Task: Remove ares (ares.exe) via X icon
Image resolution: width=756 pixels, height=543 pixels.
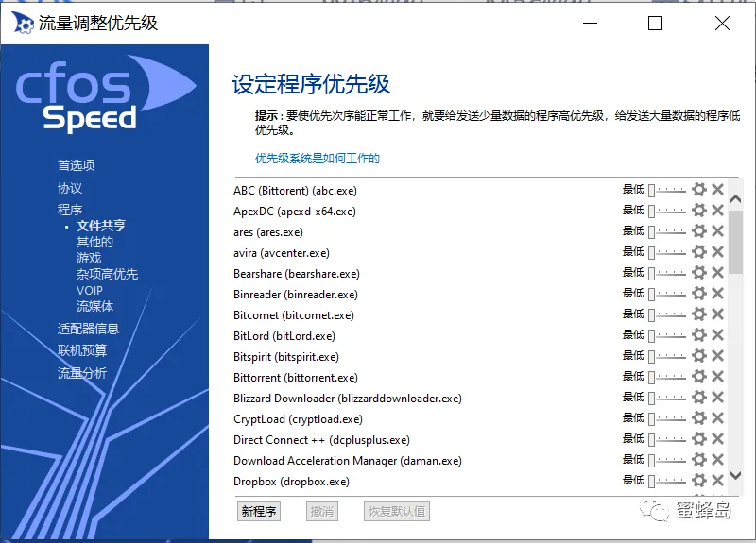Action: [717, 230]
